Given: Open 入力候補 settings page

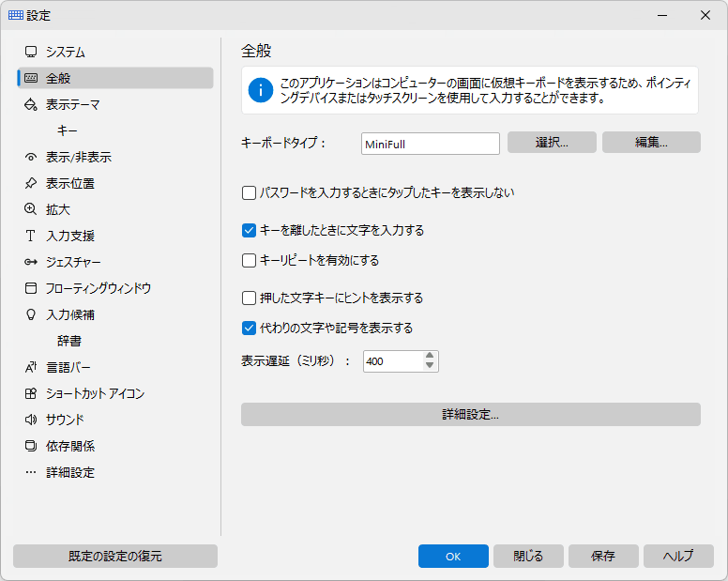Looking at the screenshot, I should [x=115, y=314].
